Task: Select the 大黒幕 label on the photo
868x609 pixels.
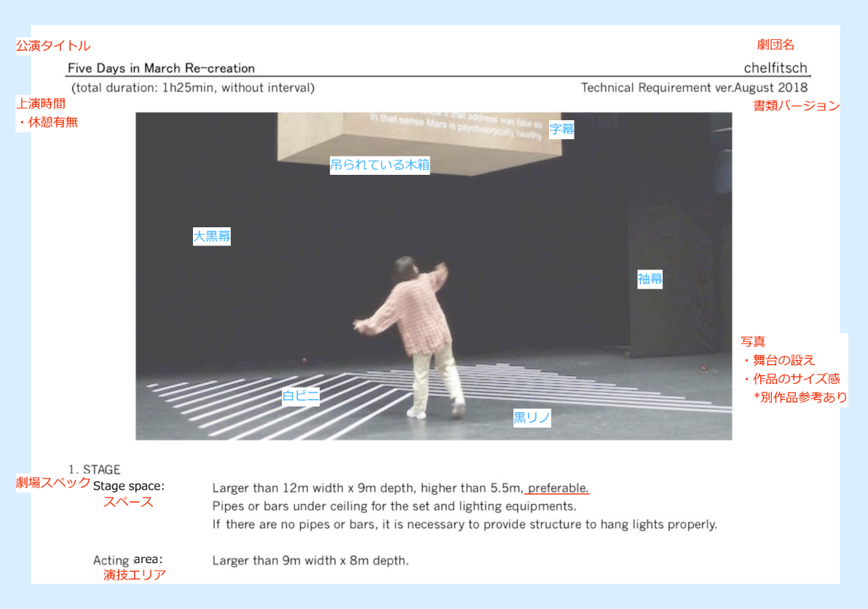Action: point(211,236)
